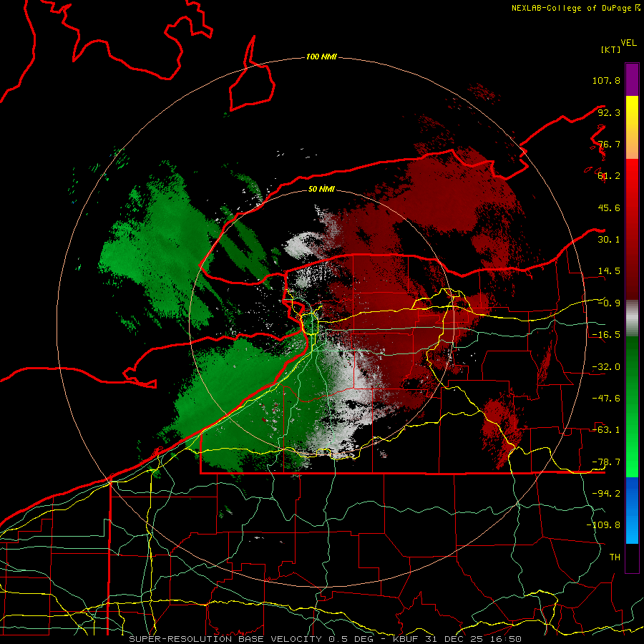The width and height of the screenshot is (644, 644).
Task: Click the -32.0 velocity scale value
Action: [x=606, y=367]
